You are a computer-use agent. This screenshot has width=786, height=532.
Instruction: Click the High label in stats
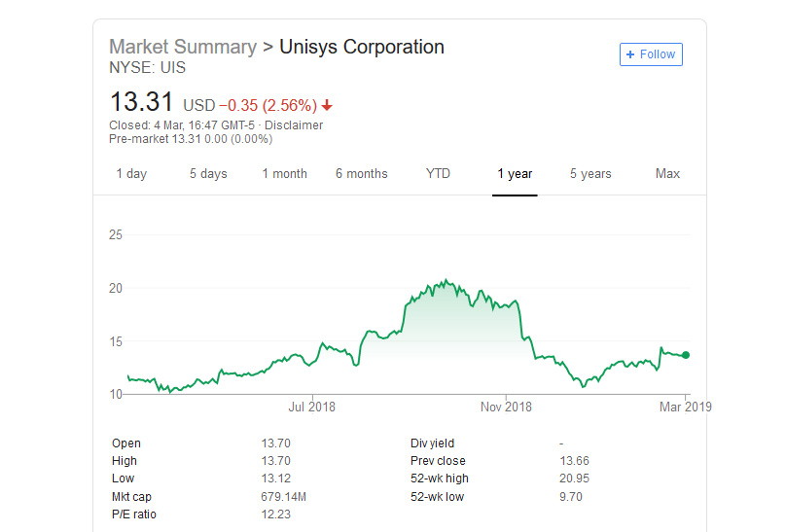coord(125,461)
